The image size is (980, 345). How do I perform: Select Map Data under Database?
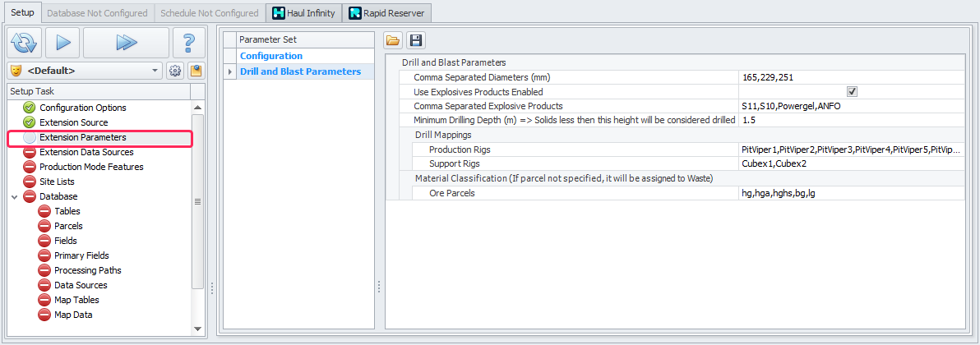point(73,315)
